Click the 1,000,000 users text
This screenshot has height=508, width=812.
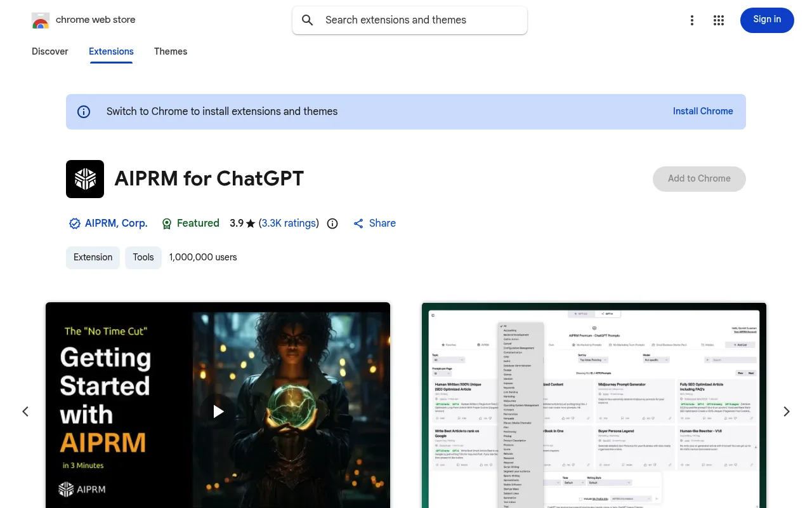click(x=203, y=257)
